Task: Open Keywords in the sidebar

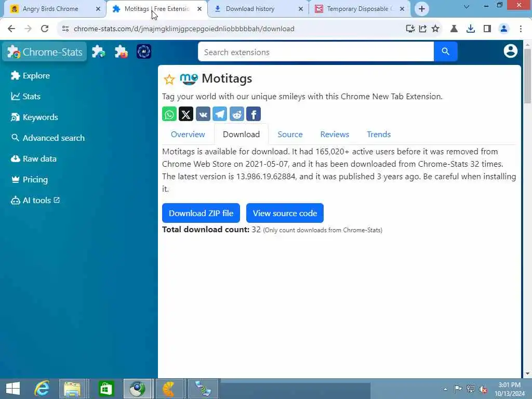Action: pos(34,117)
